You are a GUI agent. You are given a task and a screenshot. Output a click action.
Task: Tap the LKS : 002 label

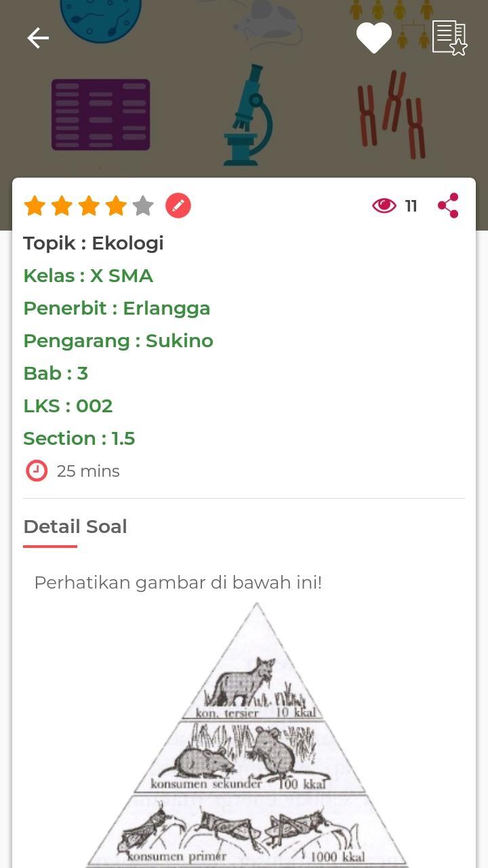coord(68,406)
